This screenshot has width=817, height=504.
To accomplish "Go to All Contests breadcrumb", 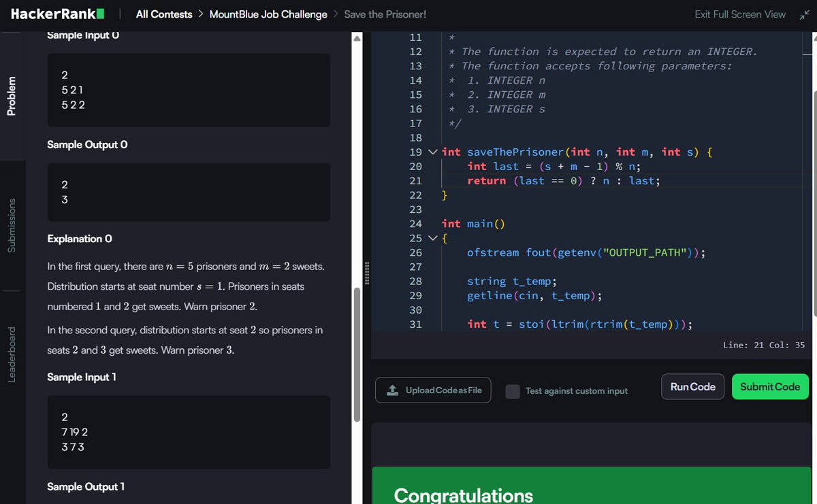I will [164, 14].
